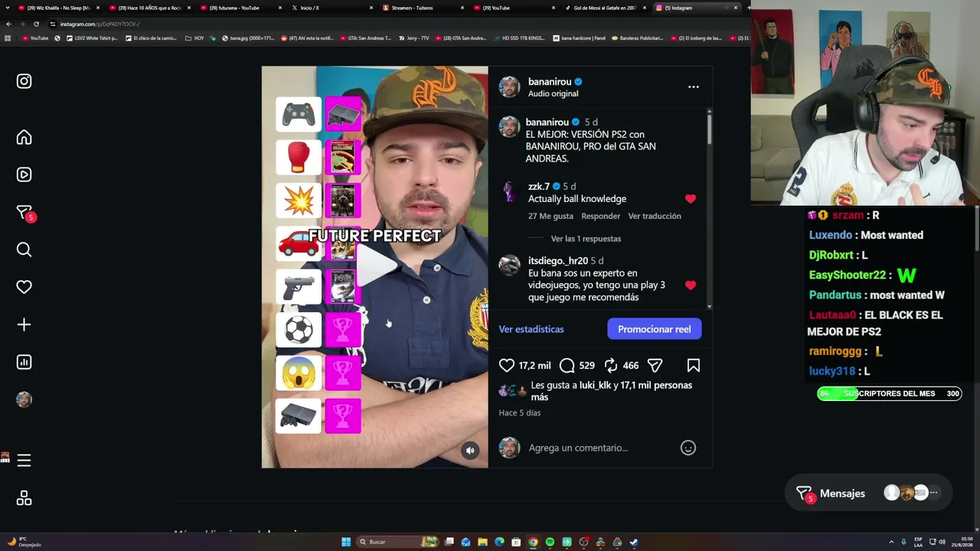
Task: Unlike itsdiego._hr20's comment heart
Action: click(691, 285)
